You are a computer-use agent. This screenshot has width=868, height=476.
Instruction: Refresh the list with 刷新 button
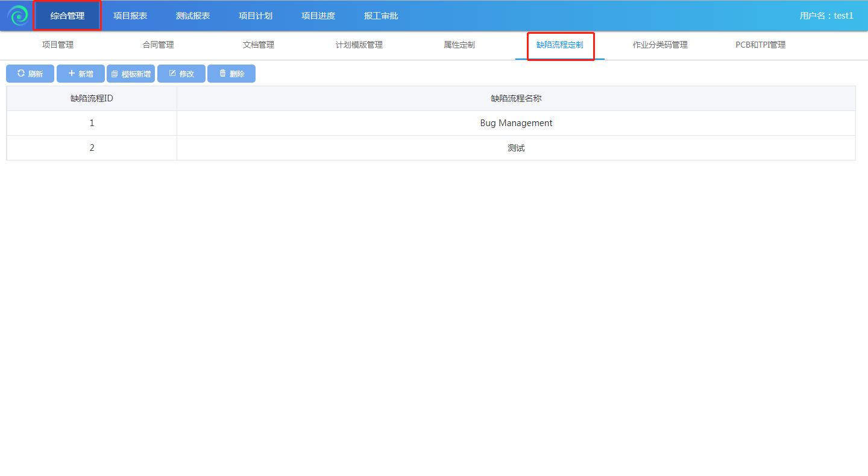[30, 74]
